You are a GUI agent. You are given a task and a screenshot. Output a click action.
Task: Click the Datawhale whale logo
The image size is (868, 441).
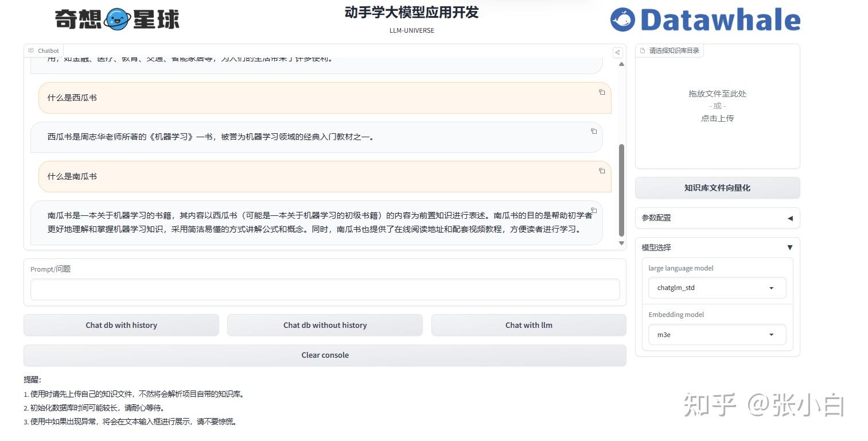pos(622,19)
